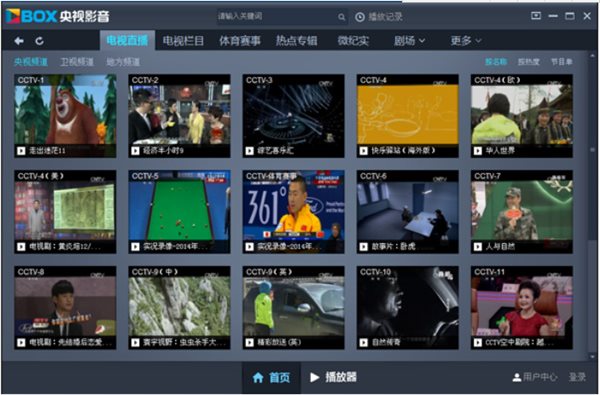Open the CCTV-6 channel thumbnail
The width and height of the screenshot is (600, 395).
(x=408, y=212)
